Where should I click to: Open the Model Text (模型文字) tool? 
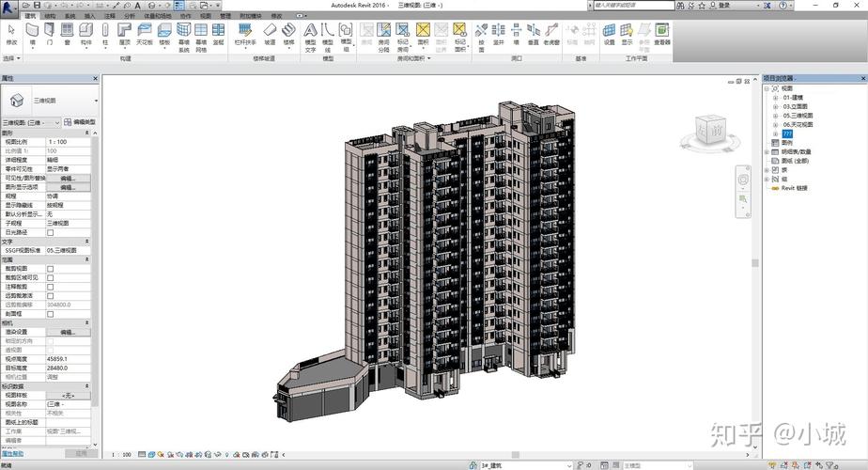pos(311,38)
